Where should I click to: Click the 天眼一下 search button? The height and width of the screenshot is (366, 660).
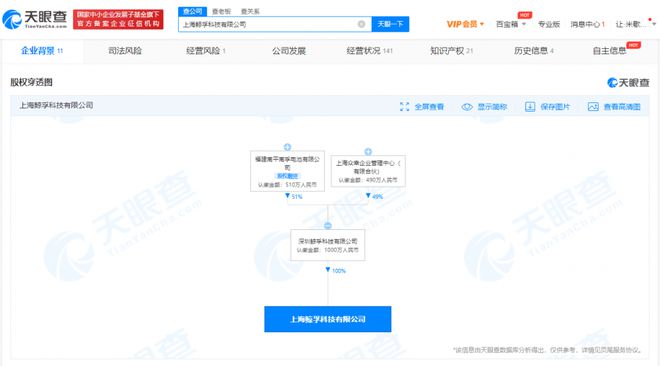[390, 24]
